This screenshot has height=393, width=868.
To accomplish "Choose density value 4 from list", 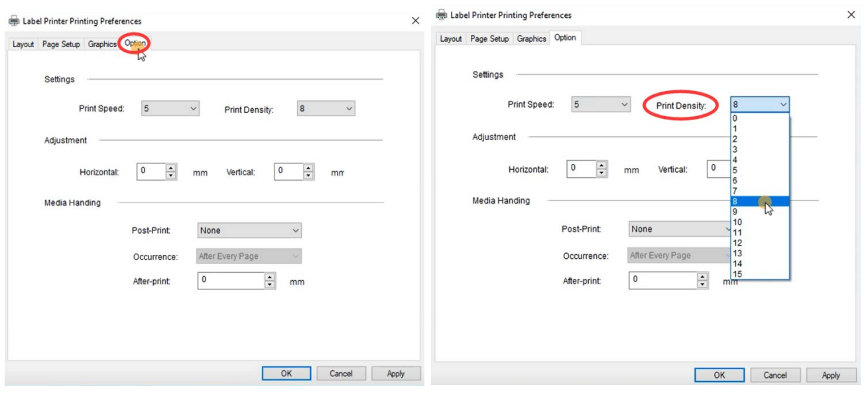I will (760, 160).
